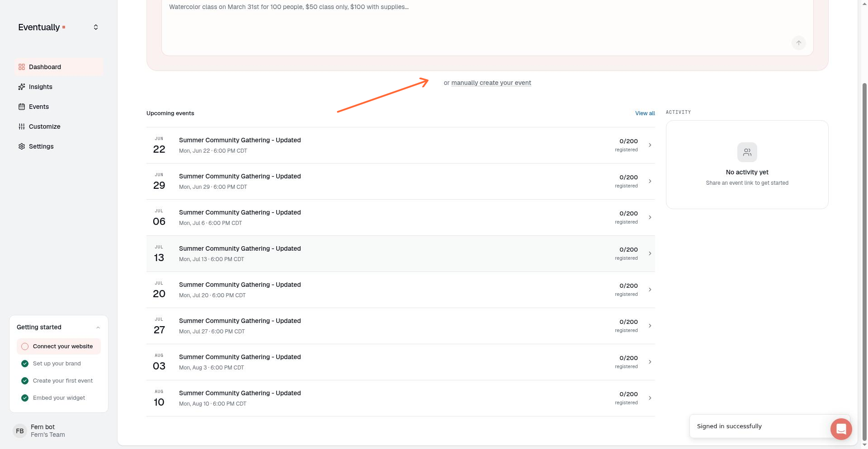This screenshot has height=449, width=868.
Task: Open the Settings section
Action: pos(58,146)
